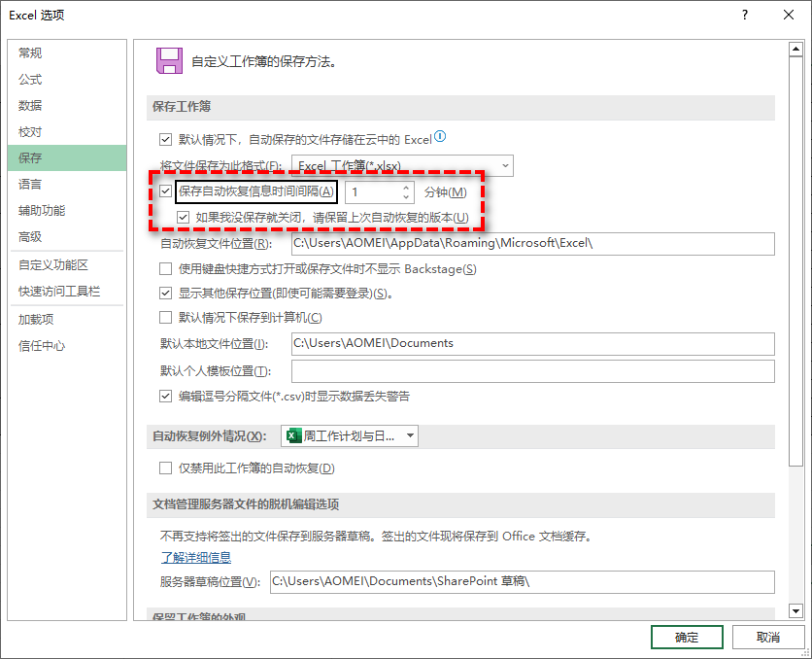Enable 默认情况下保存到计算机
The width and height of the screenshot is (812, 659).
[164, 319]
